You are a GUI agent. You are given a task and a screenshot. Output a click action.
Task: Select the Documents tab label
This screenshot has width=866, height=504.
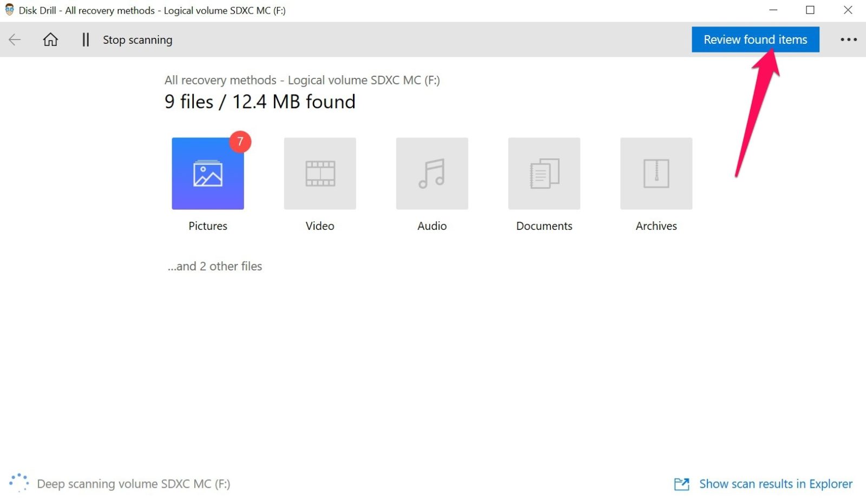pyautogui.click(x=544, y=226)
